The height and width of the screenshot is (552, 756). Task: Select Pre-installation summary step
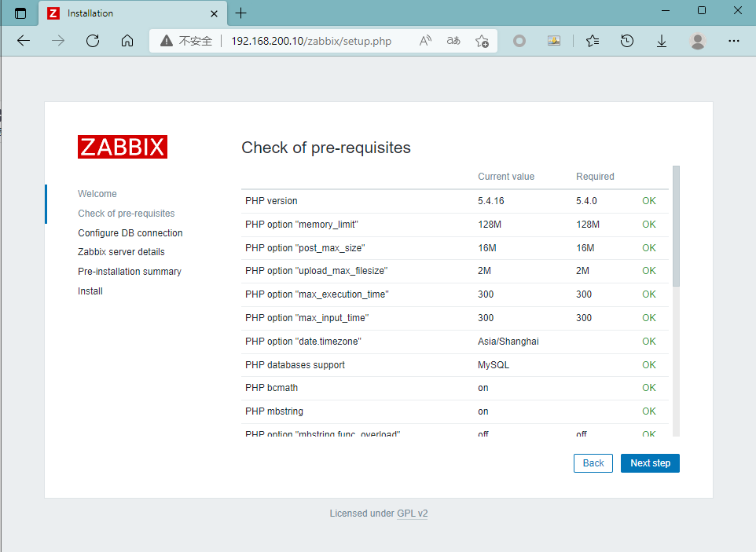(129, 271)
